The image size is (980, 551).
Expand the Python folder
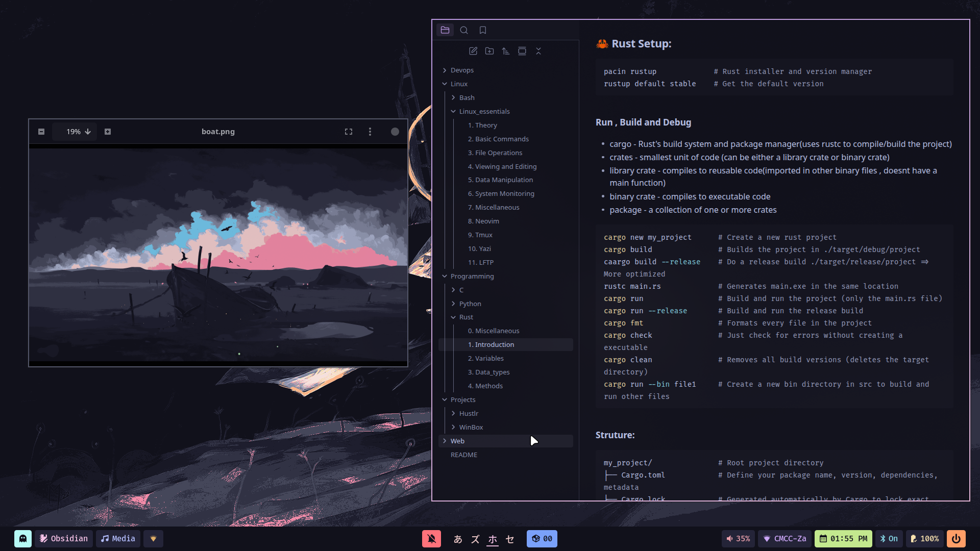[x=470, y=304]
